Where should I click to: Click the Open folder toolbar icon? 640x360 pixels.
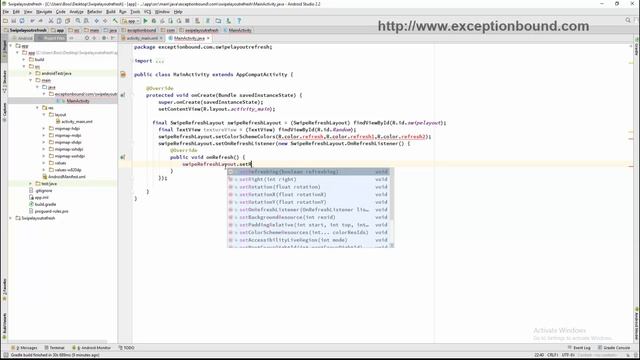[5, 20]
